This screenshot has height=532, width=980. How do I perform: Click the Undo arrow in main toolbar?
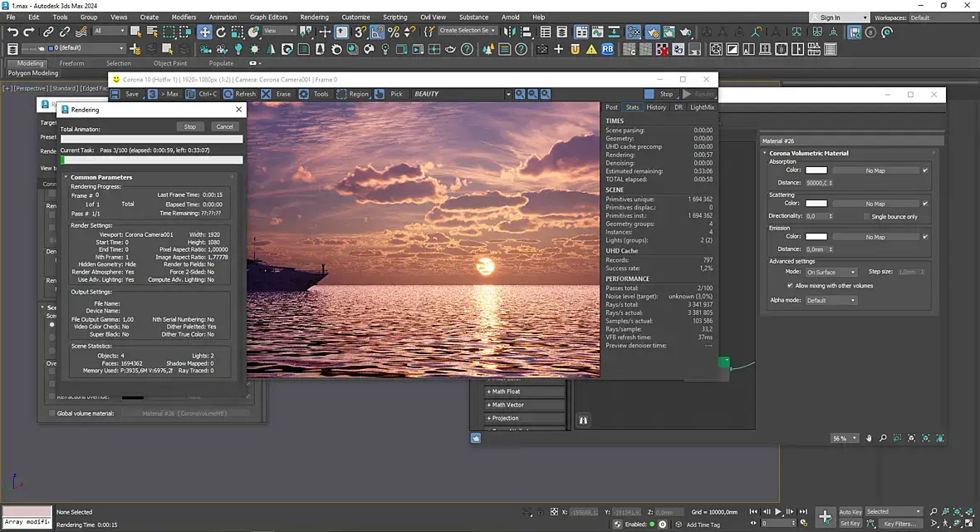pos(12,32)
